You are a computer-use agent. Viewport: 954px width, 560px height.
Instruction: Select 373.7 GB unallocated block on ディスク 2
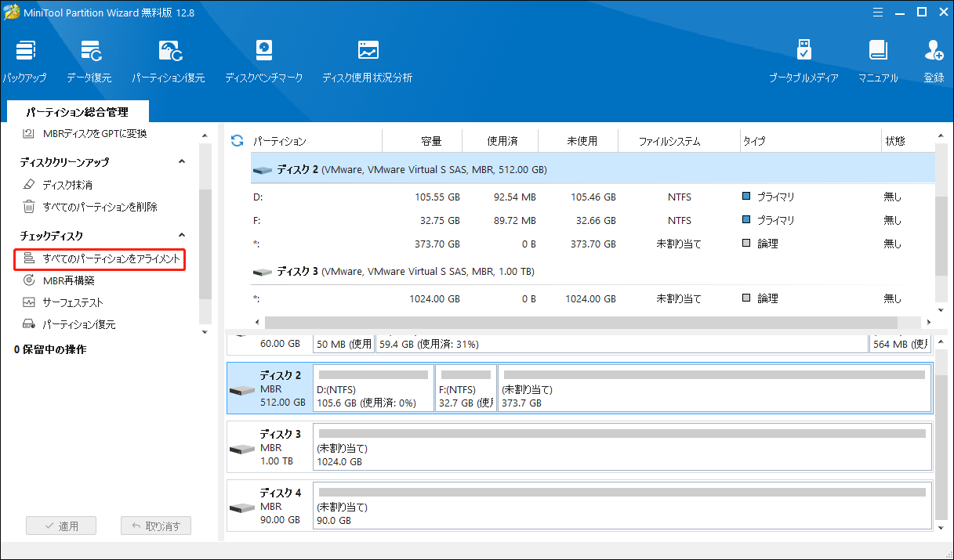click(x=714, y=388)
